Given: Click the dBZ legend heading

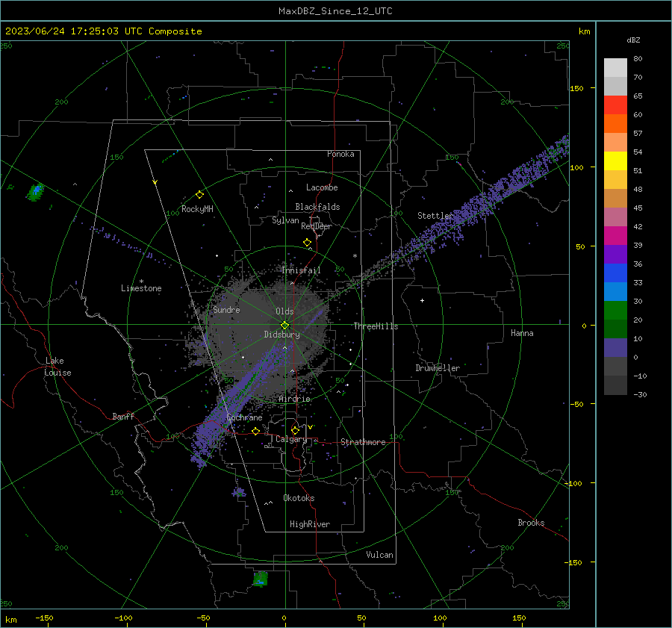Looking at the screenshot, I should (633, 40).
